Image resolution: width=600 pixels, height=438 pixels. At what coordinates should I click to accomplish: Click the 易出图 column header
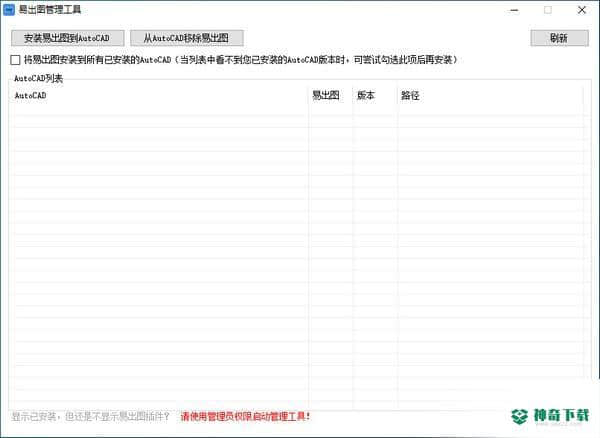pyautogui.click(x=330, y=95)
